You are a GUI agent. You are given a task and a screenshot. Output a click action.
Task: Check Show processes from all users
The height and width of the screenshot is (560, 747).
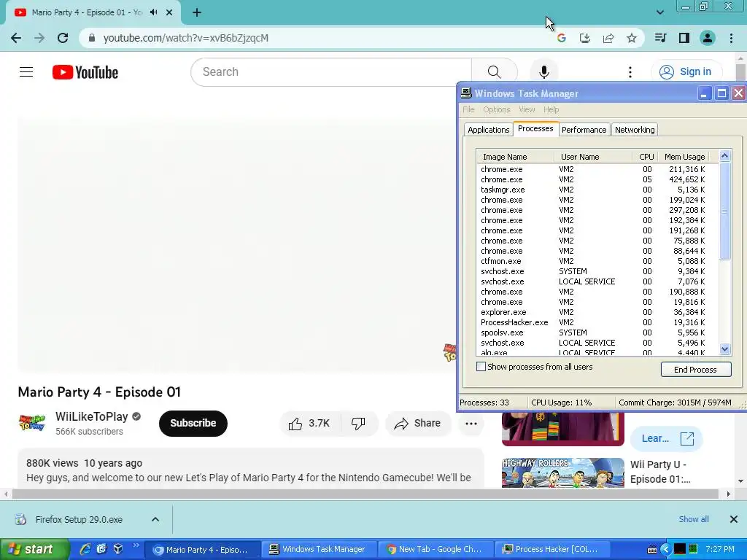point(481,367)
